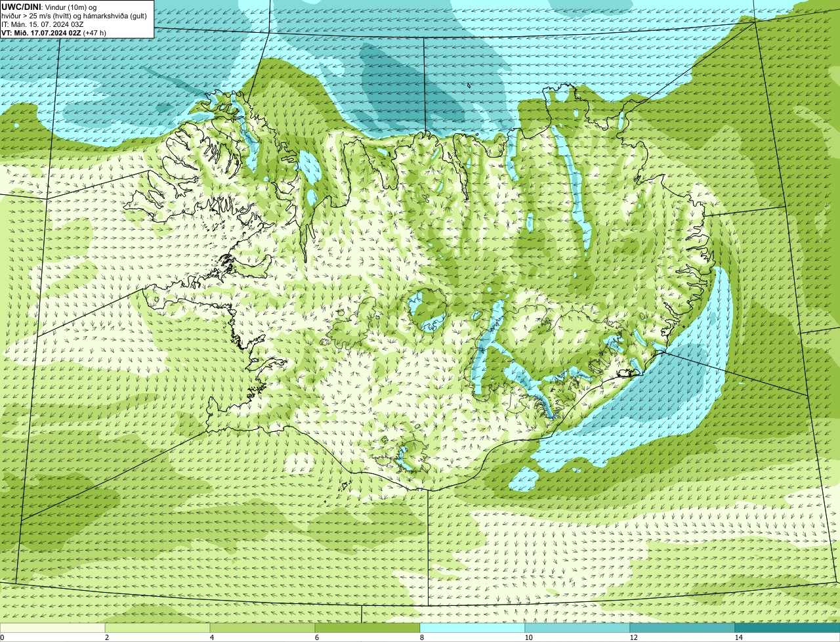840x642 pixels.
Task: Click the '2' scale label
Action: click(106, 637)
